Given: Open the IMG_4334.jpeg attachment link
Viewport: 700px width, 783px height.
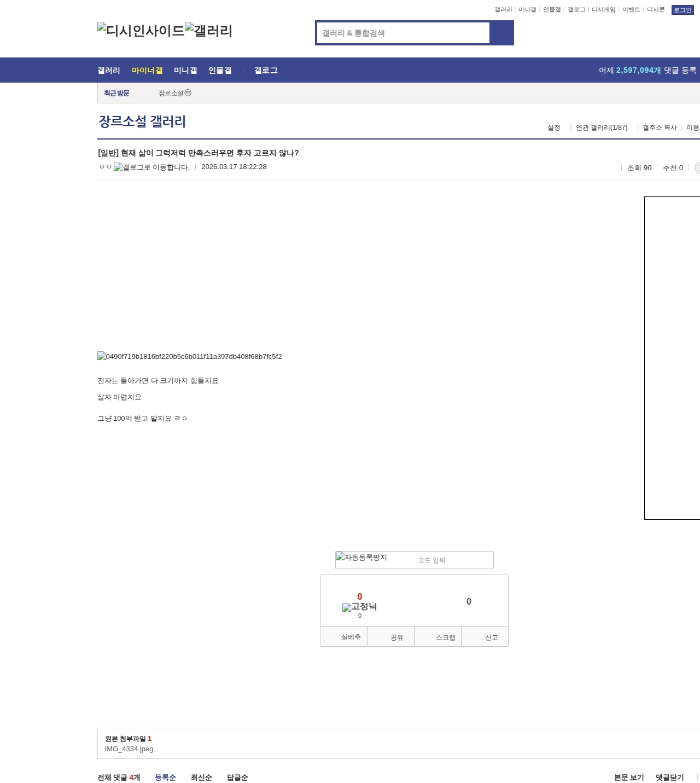Looking at the screenshot, I should (x=129, y=749).
